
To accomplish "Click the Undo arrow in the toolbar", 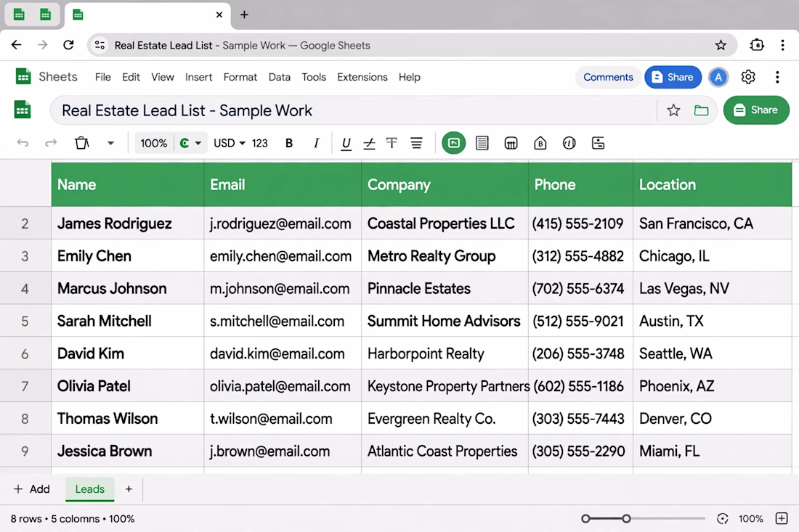I will tap(23, 143).
